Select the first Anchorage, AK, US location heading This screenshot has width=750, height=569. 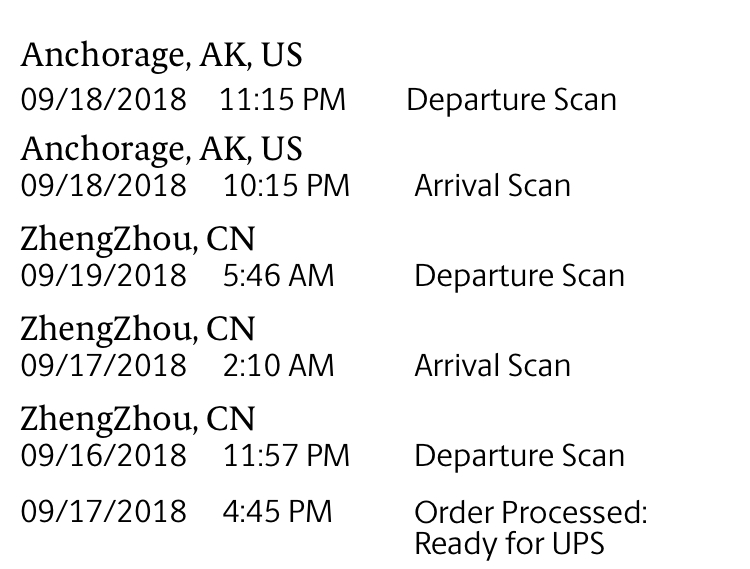click(161, 56)
